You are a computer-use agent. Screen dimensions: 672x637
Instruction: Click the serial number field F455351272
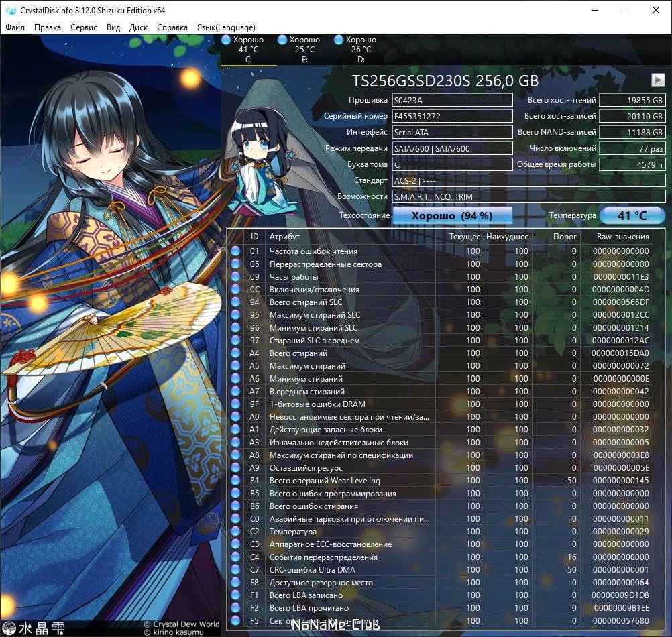pos(452,116)
